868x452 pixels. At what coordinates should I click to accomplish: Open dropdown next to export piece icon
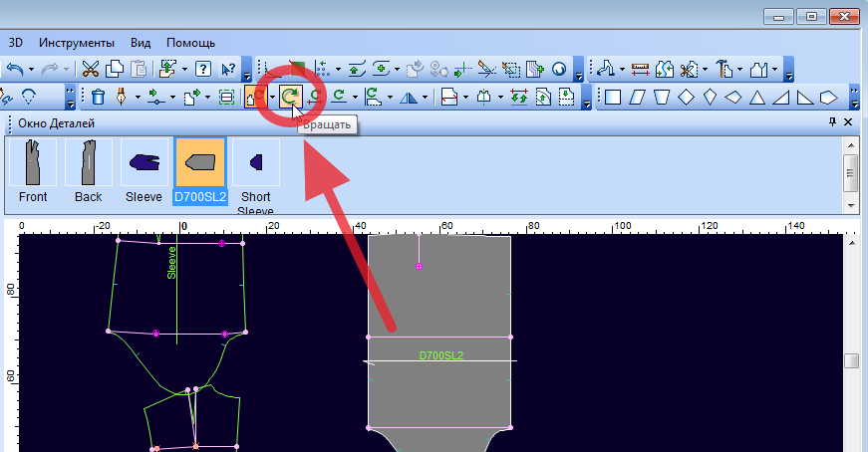(x=207, y=98)
